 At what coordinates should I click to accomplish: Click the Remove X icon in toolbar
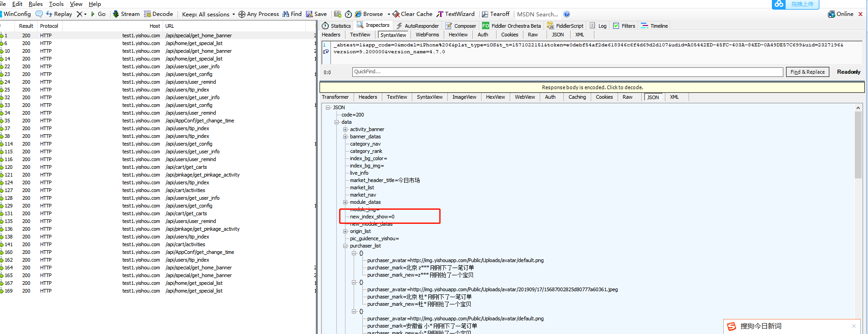coord(80,14)
